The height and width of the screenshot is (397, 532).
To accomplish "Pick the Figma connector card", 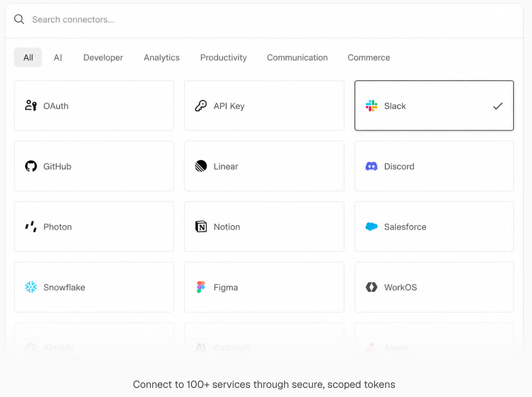I will [x=264, y=287].
